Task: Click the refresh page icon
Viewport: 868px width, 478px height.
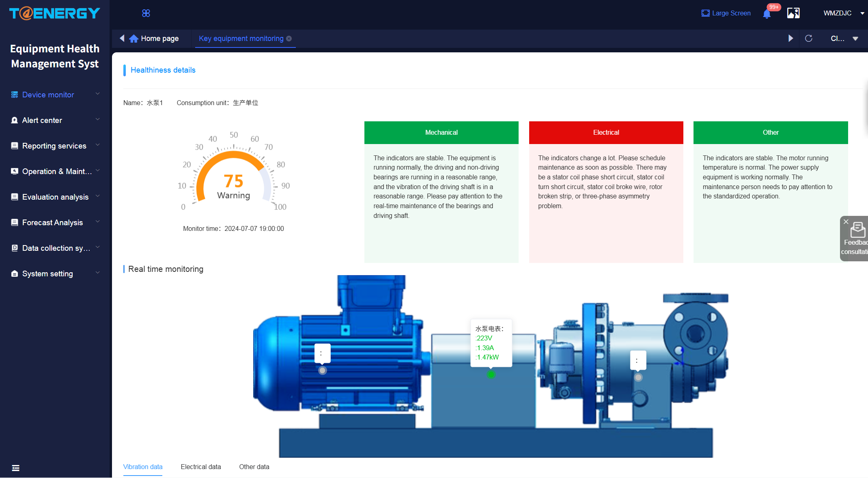Action: pos(808,39)
